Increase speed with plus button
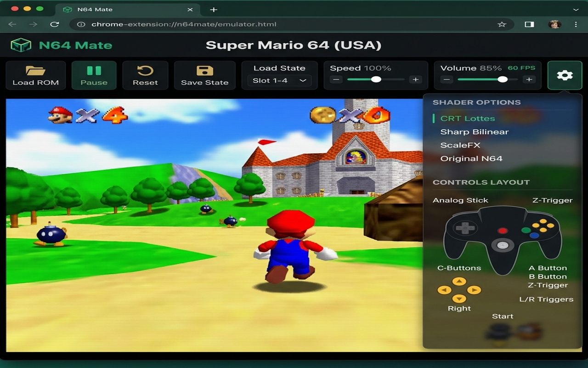Image resolution: width=588 pixels, height=368 pixels. [416, 80]
